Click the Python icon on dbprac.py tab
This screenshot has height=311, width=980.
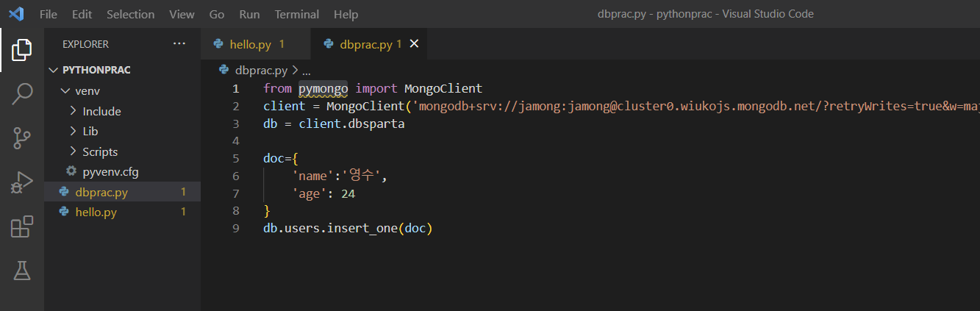329,44
